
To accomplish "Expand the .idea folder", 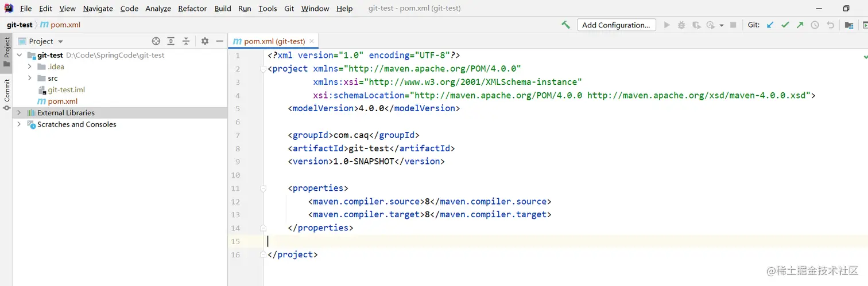I will click(30, 67).
